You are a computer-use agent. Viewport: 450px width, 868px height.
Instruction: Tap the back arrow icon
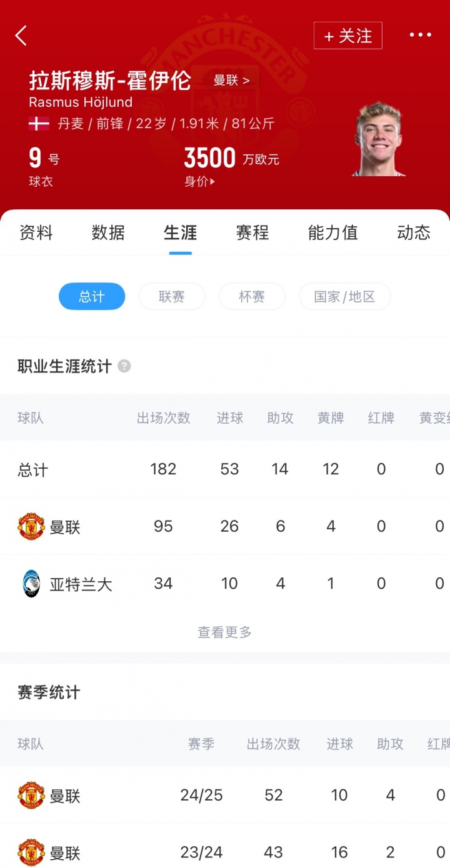coord(21,36)
